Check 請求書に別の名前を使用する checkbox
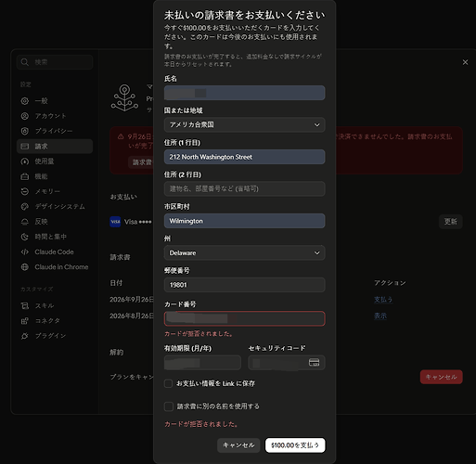 [x=169, y=406]
